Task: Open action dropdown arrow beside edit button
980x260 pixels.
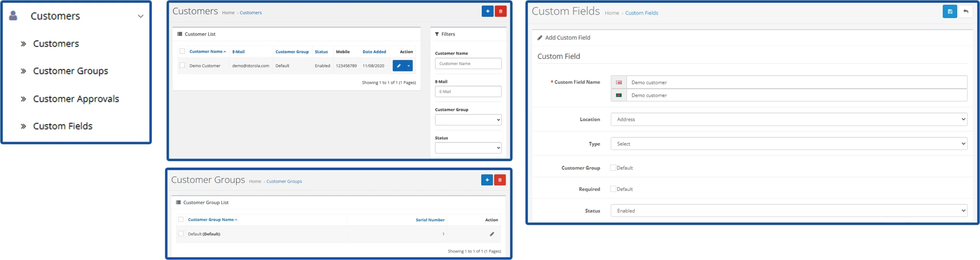Action: (x=408, y=66)
